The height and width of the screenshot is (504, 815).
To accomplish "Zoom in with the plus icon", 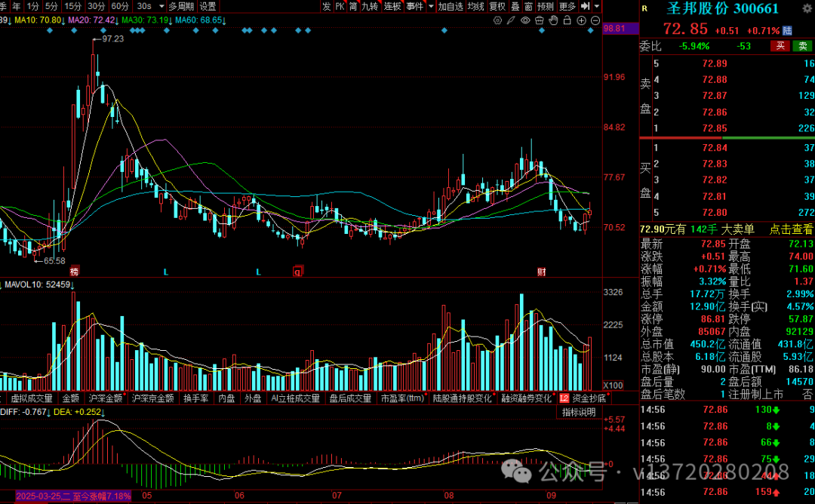I will click(x=582, y=20).
